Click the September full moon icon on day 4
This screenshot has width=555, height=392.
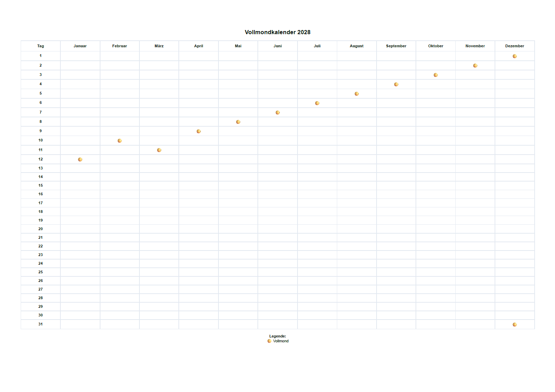point(396,85)
